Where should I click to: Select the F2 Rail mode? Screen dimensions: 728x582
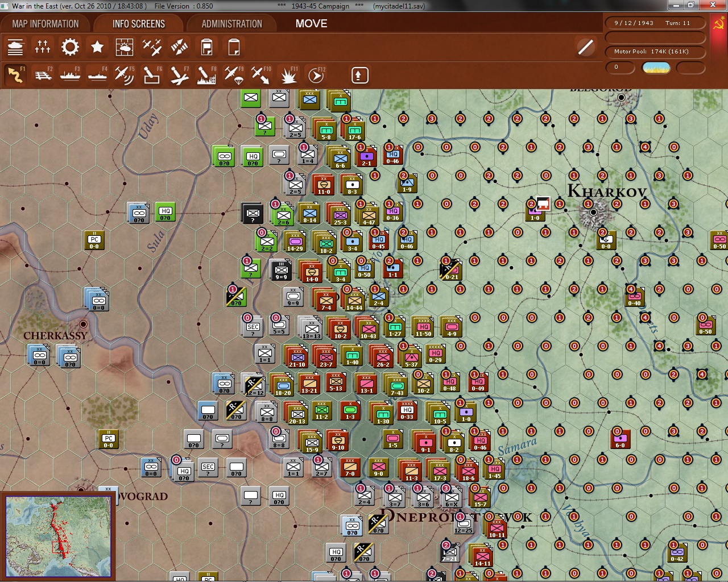[x=43, y=75]
